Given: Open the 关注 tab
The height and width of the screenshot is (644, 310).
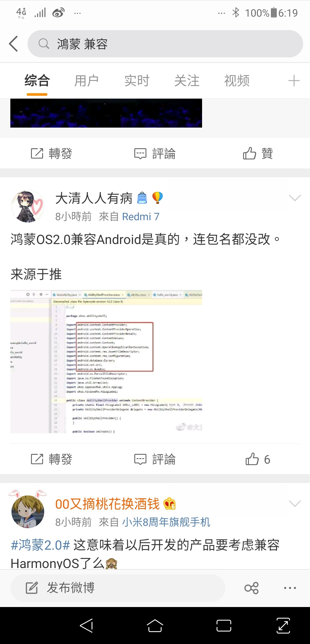Looking at the screenshot, I should tap(187, 81).
